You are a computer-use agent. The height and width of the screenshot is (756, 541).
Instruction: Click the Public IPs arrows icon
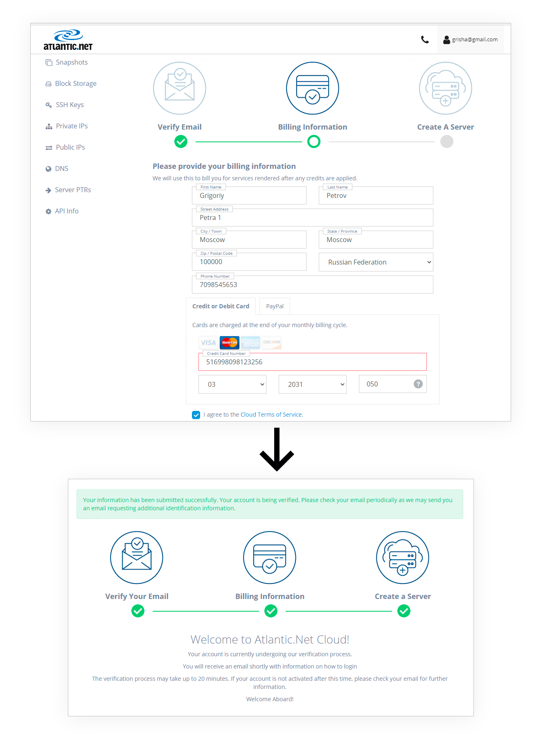[x=49, y=148]
